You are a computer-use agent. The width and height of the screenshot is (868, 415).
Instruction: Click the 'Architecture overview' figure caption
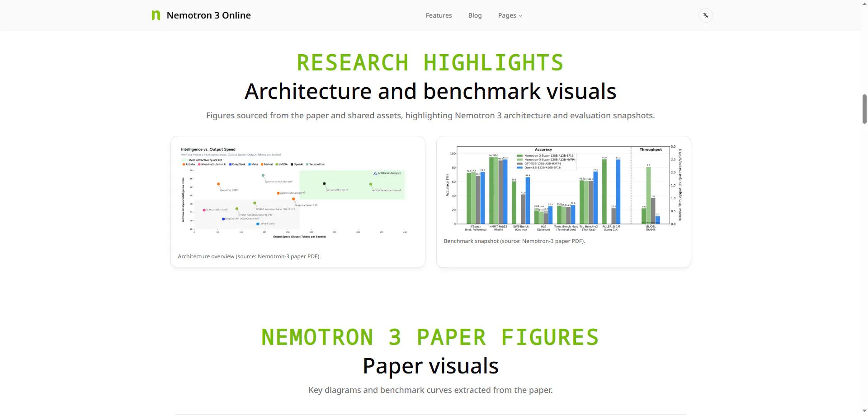249,256
